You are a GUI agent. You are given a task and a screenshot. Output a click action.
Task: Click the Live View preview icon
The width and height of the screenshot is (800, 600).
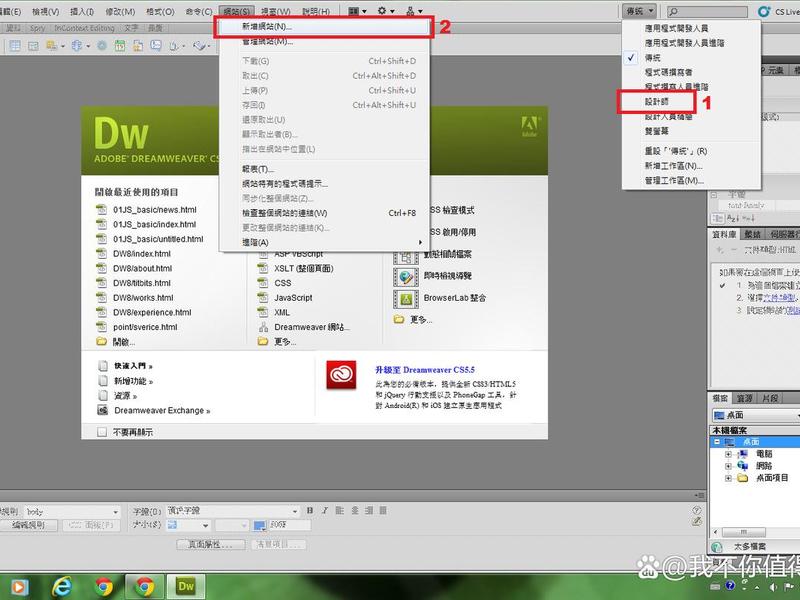point(406,277)
